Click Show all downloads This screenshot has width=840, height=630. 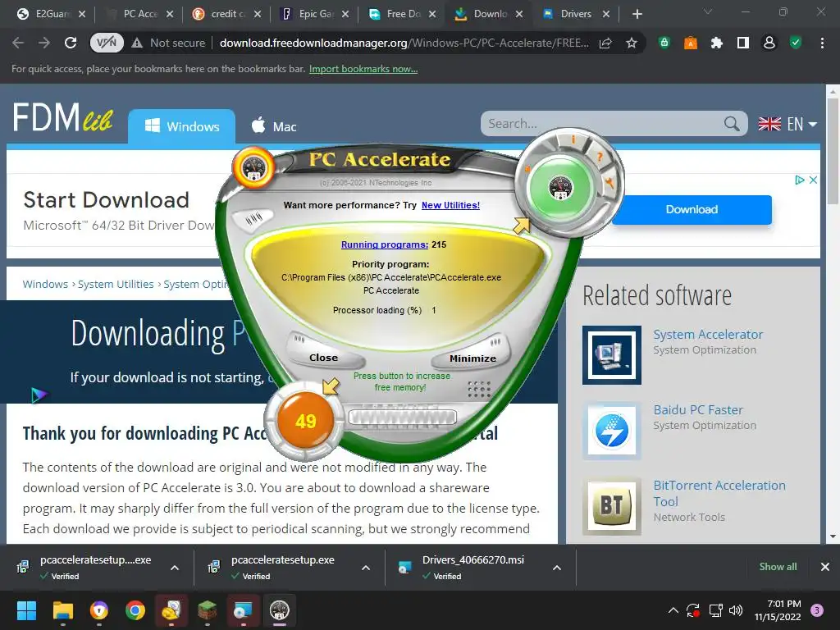778,566
